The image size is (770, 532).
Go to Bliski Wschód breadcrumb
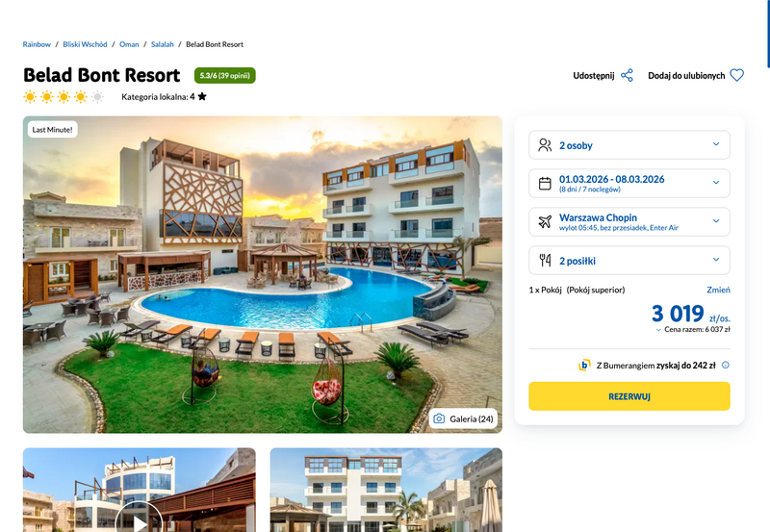[x=85, y=44]
